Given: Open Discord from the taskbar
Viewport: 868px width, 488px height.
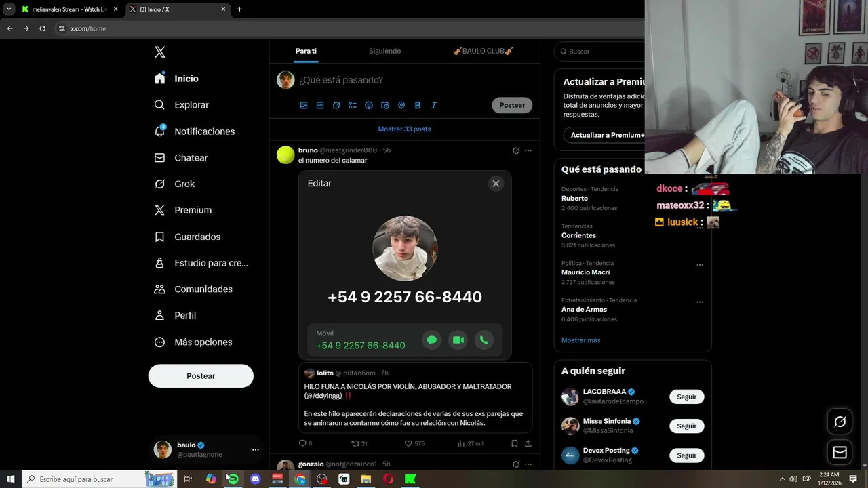Looking at the screenshot, I should point(255,479).
